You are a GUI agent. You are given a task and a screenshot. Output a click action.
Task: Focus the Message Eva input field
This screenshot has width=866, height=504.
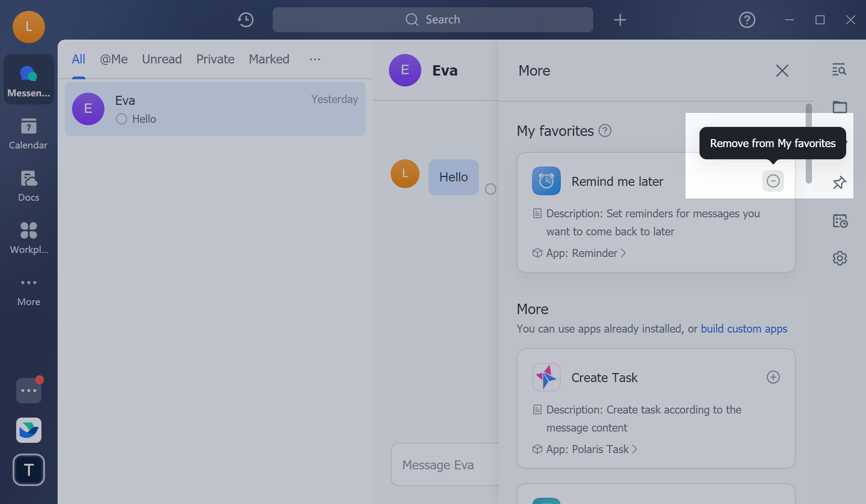(445, 464)
